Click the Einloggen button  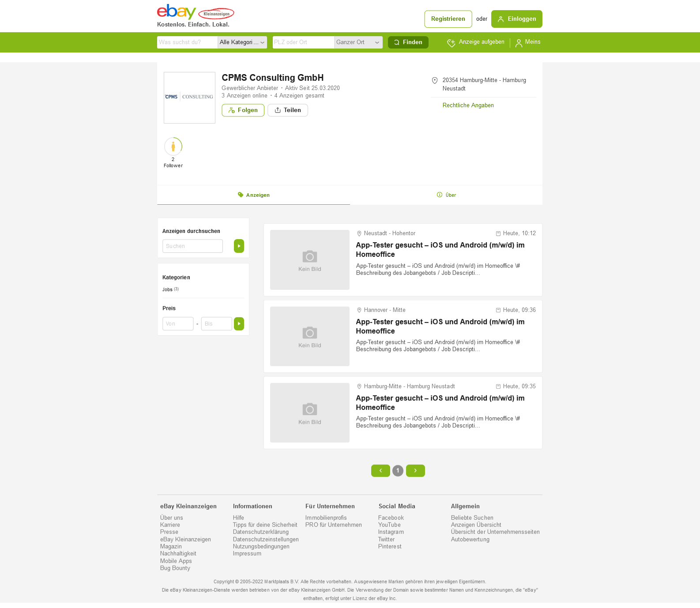(516, 19)
